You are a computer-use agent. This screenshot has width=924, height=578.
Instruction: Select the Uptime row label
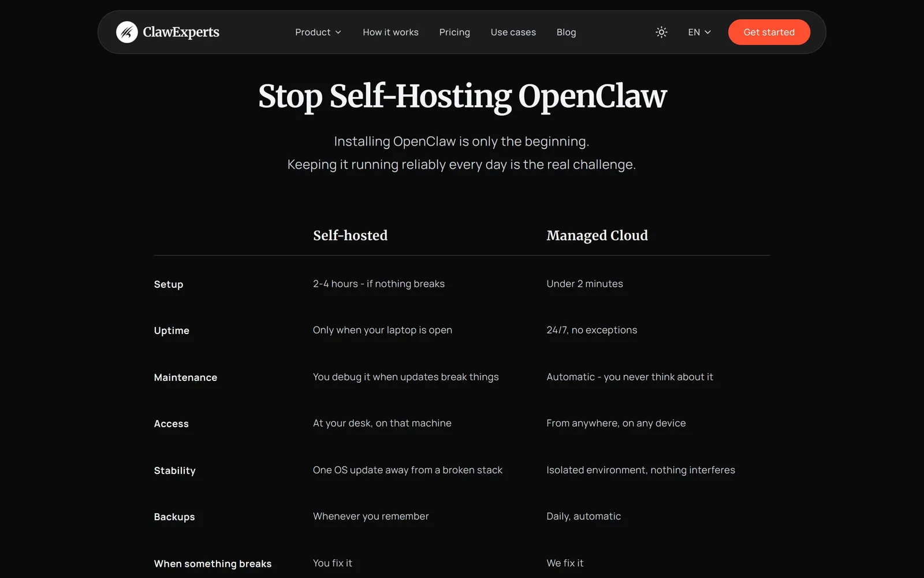pos(172,331)
